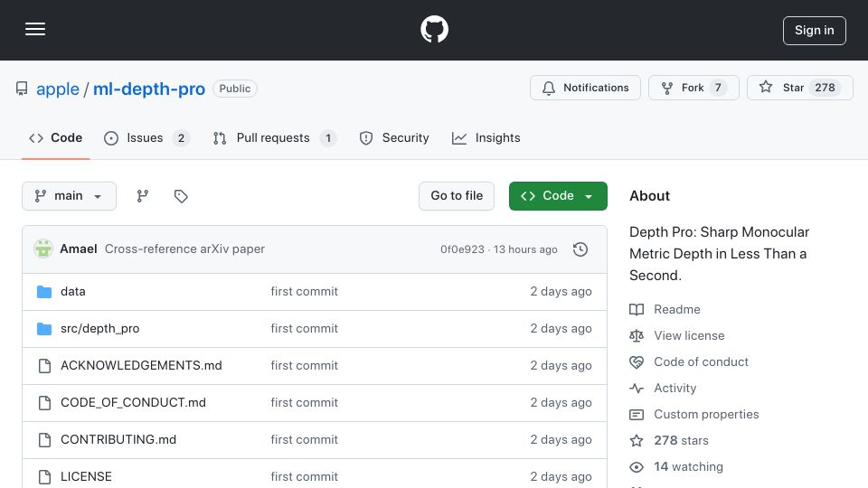Image resolution: width=868 pixels, height=488 pixels.
Task: Open the hamburger navigation menu
Action: tap(35, 29)
